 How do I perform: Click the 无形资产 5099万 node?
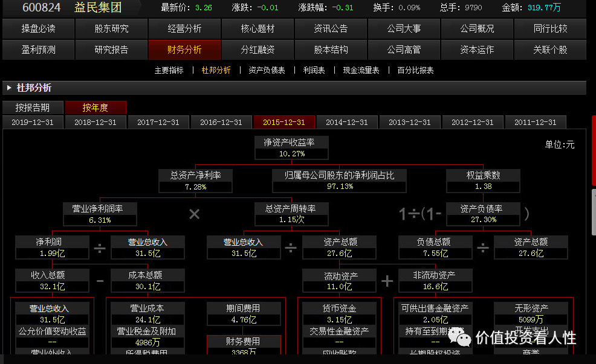(x=531, y=314)
